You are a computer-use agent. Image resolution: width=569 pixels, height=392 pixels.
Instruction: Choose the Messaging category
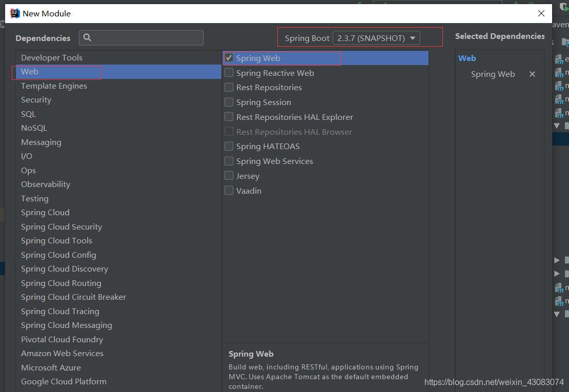coord(118,142)
